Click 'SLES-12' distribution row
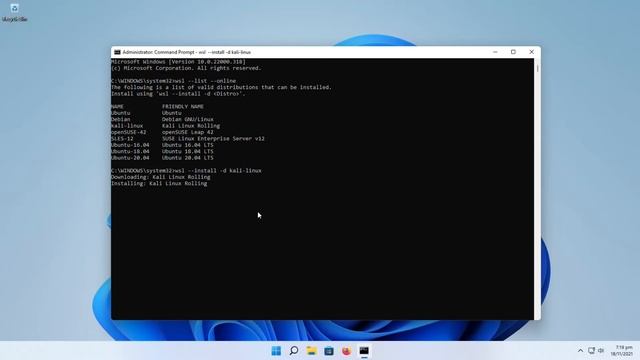This screenshot has width=640, height=360. pyautogui.click(x=188, y=138)
